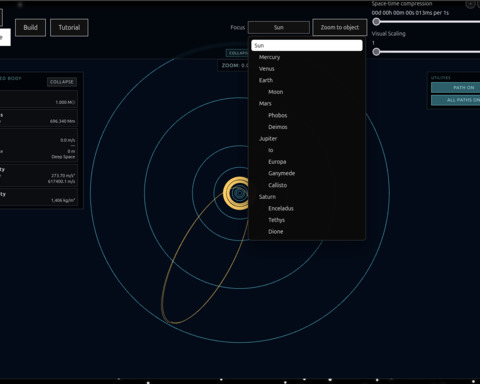This screenshot has height=384, width=480.
Task: Choose Enceladus under Saturn
Action: pos(281,208)
